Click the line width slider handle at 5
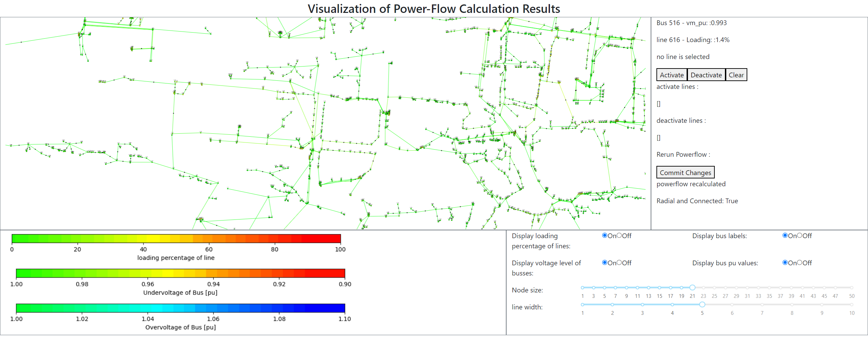868x345 pixels. [702, 305]
